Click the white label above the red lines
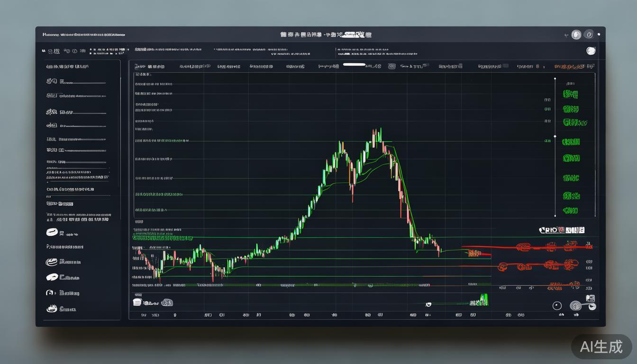637x364 pixels. click(x=562, y=230)
